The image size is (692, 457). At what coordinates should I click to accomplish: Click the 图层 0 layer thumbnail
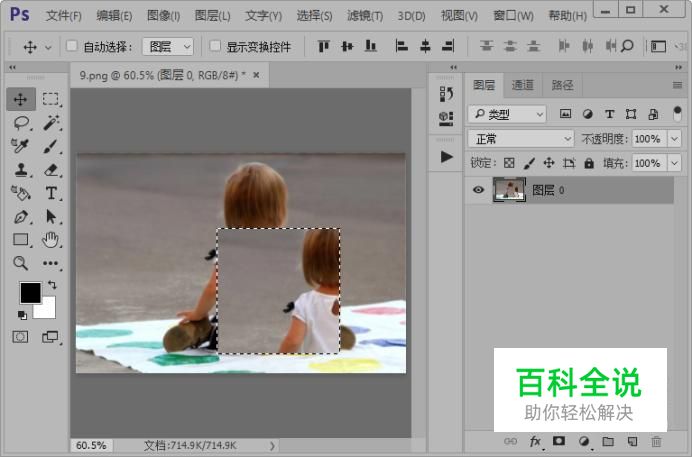(x=509, y=190)
